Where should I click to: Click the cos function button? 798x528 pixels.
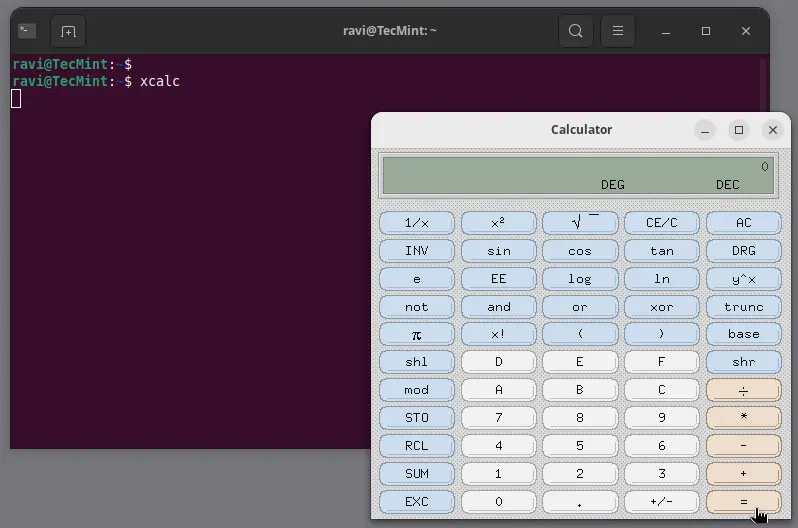click(580, 251)
